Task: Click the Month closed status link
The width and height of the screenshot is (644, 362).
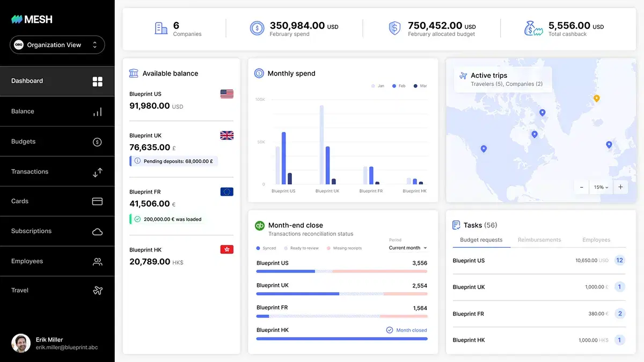Action: click(x=407, y=330)
